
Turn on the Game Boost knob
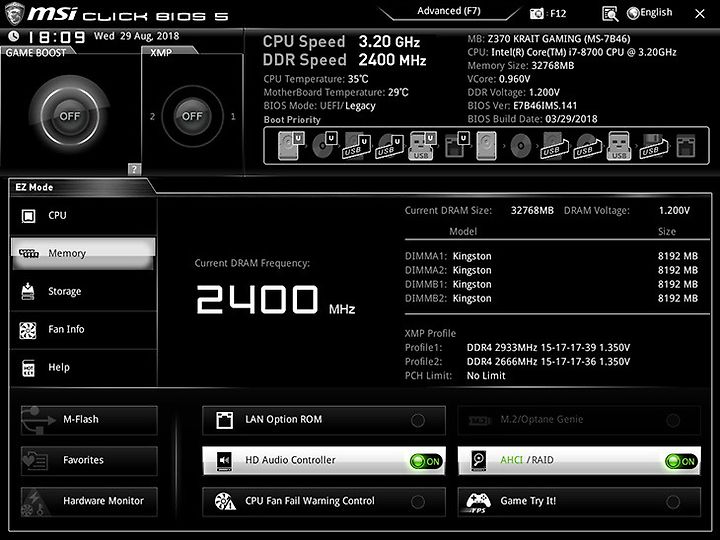(x=69, y=116)
